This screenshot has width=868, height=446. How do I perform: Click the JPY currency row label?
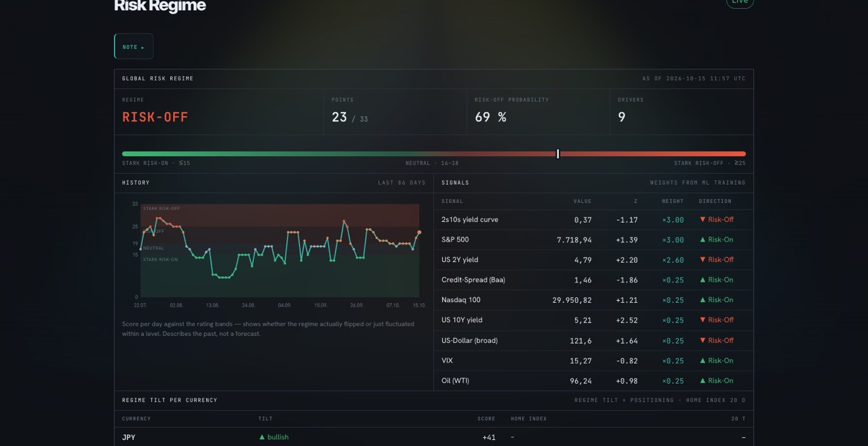(x=129, y=438)
